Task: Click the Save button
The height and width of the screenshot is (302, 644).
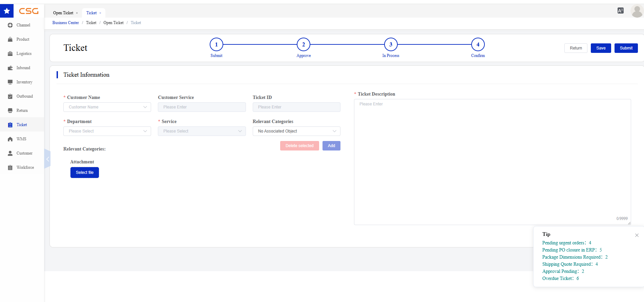Action: [x=601, y=48]
